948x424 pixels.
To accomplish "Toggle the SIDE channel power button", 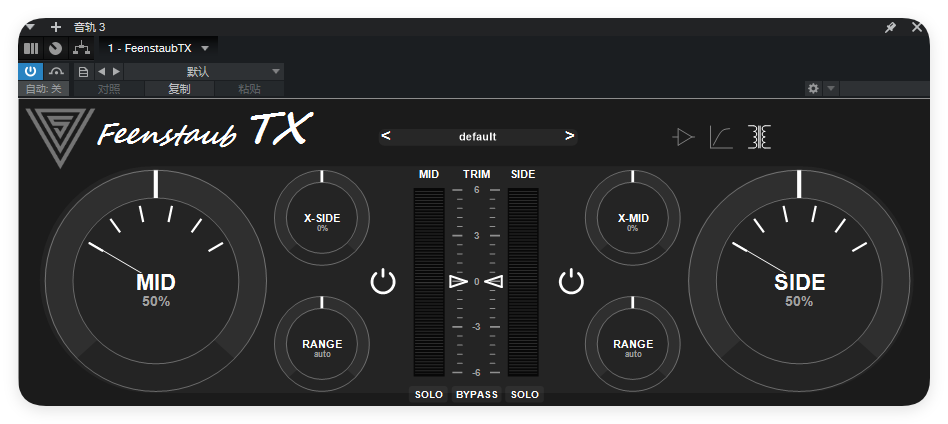I will [571, 282].
